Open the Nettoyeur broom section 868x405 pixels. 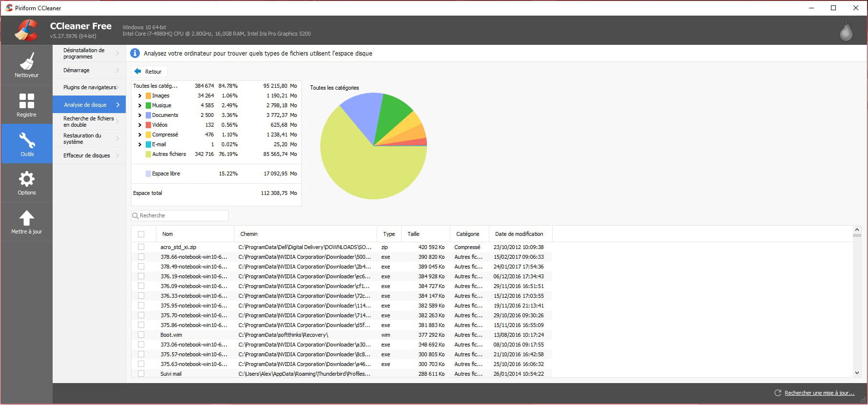(26, 65)
